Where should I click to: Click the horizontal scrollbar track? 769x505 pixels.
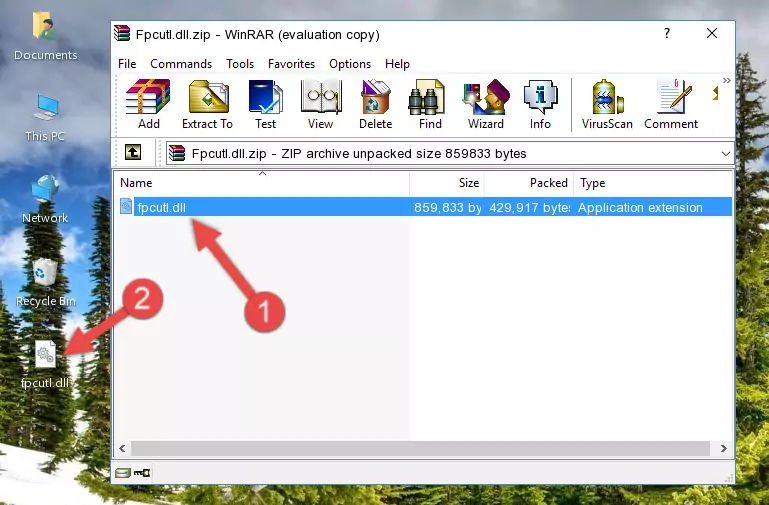[420, 448]
